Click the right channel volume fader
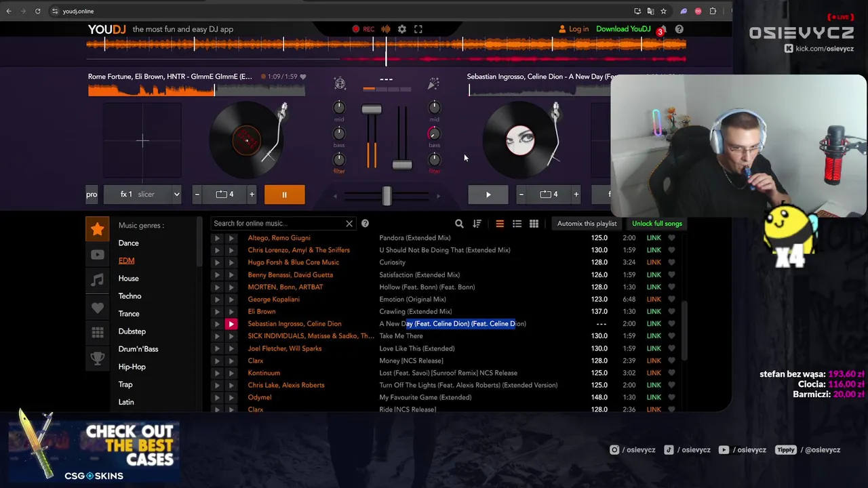The height and width of the screenshot is (488, 868). tap(402, 165)
